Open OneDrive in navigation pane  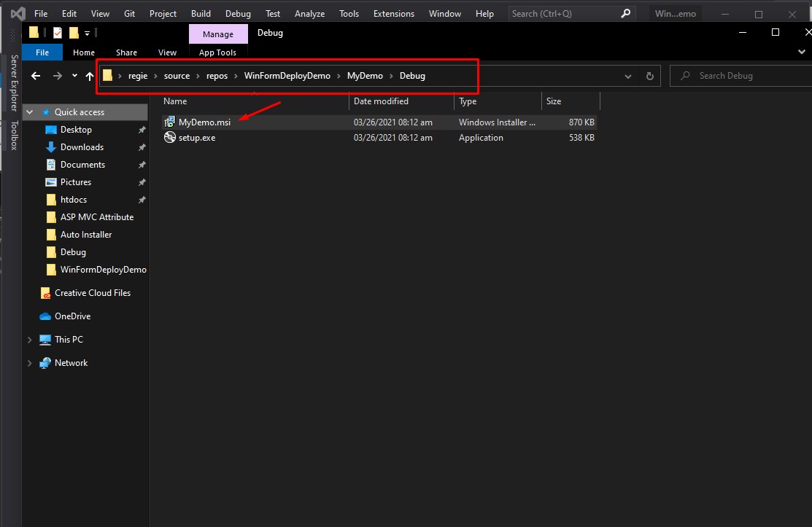point(72,316)
